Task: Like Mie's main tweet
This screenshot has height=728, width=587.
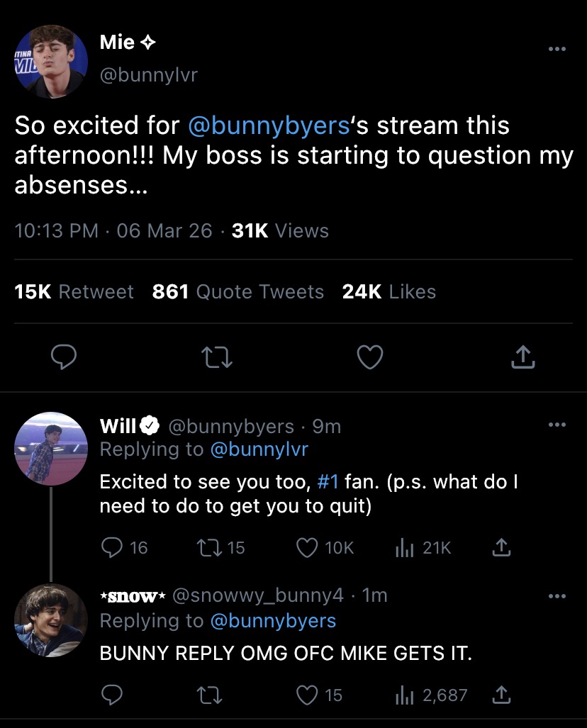Action: tap(369, 358)
